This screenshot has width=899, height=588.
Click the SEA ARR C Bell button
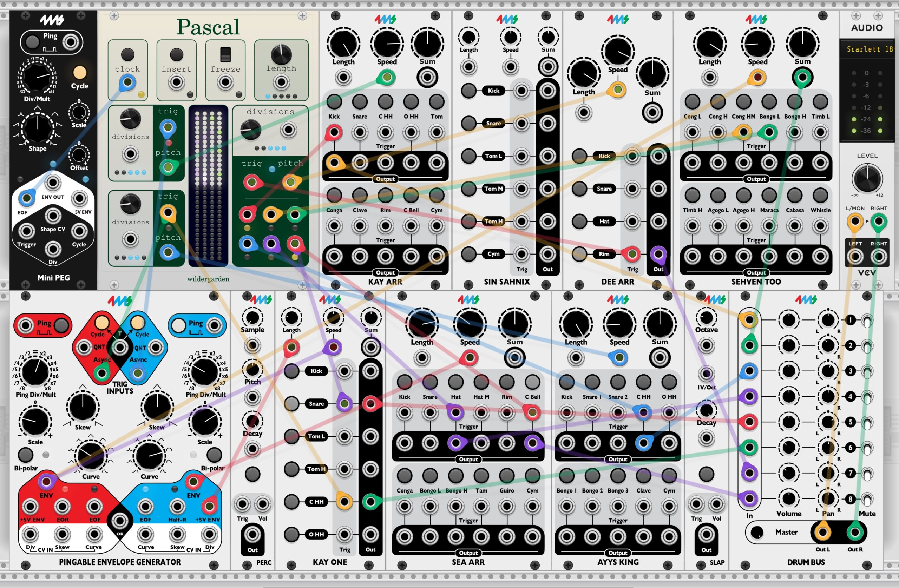click(532, 382)
